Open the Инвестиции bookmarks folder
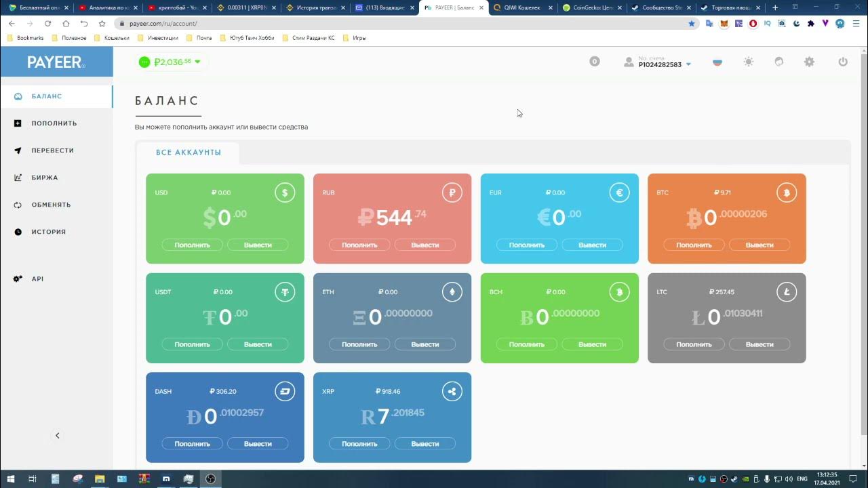This screenshot has height=488, width=868. point(157,38)
